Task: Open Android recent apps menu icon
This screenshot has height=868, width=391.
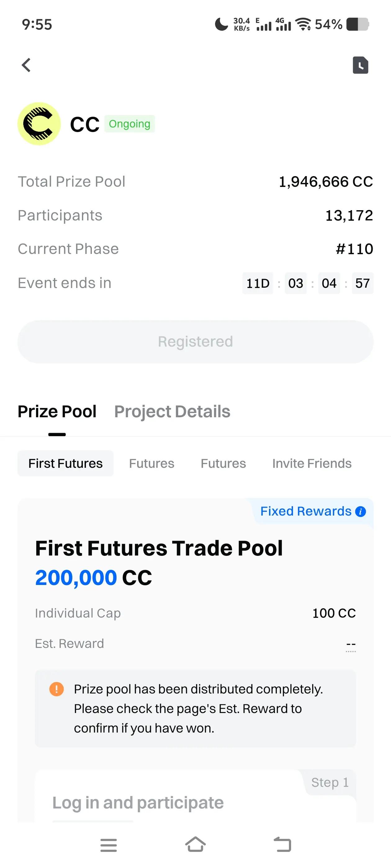Action: point(108,845)
